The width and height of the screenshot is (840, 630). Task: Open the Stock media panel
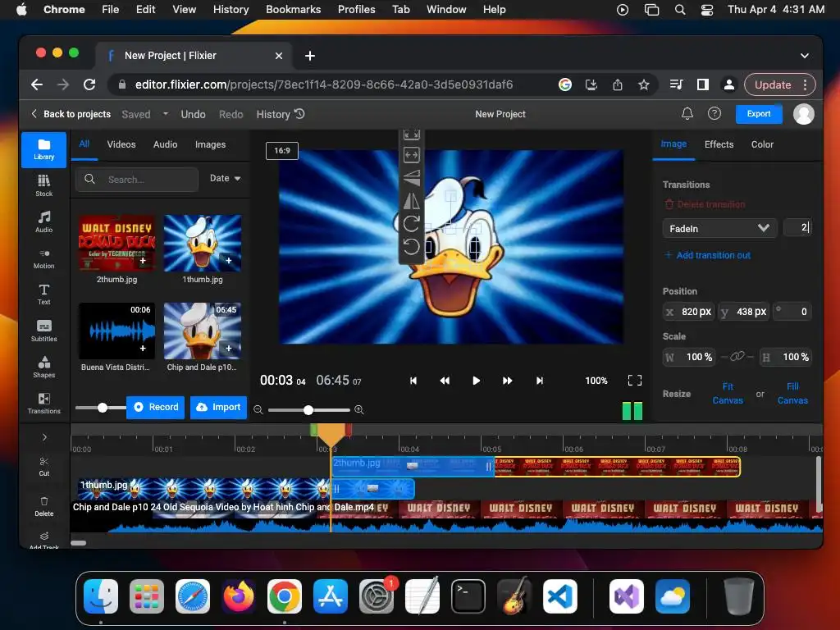(x=44, y=185)
